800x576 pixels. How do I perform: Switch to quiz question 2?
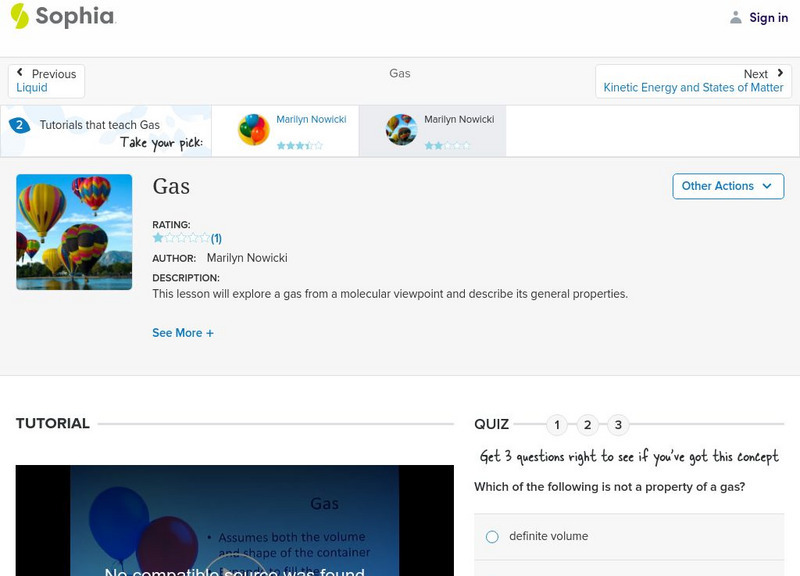click(588, 425)
